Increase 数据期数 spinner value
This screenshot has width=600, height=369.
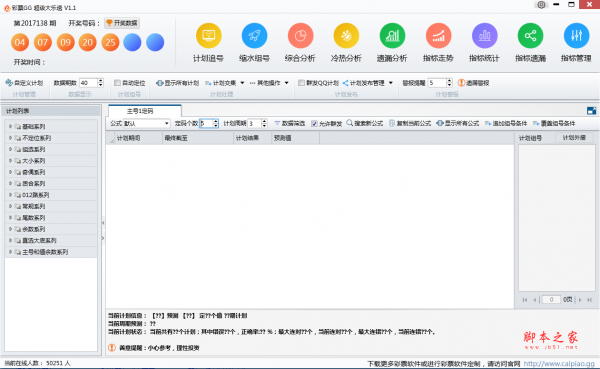pyautogui.click(x=101, y=80)
